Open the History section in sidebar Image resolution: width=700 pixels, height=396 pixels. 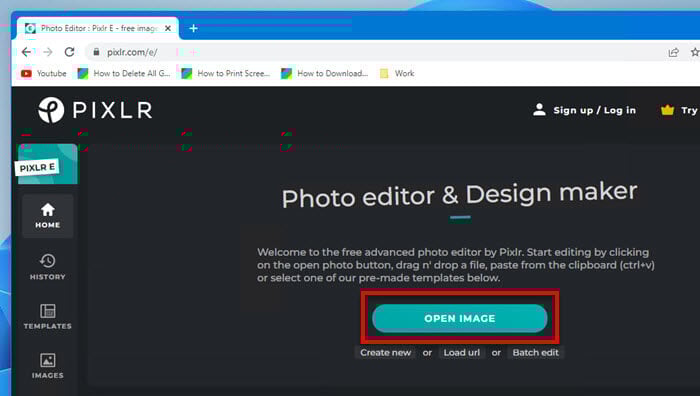(x=48, y=267)
